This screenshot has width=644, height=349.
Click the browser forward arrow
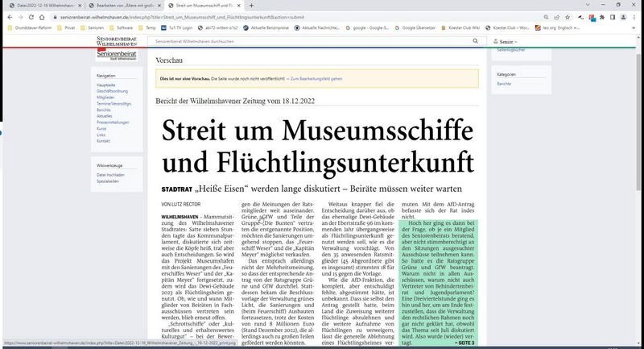[x=21, y=17]
